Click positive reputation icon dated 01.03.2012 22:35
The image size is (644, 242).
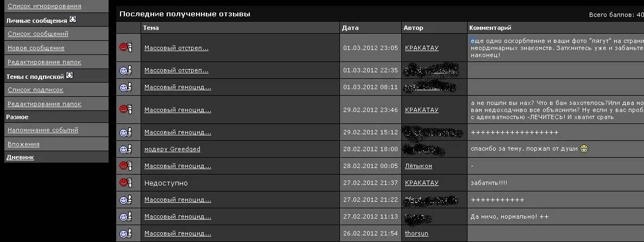(126, 70)
